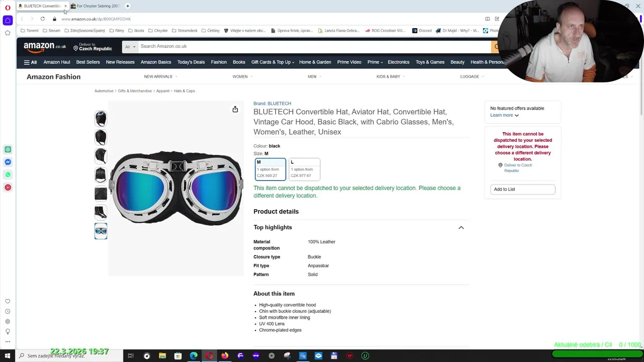Image resolution: width=644 pixels, height=362 pixels.
Task: Click the Windows taskbar search box
Action: (x=69, y=355)
